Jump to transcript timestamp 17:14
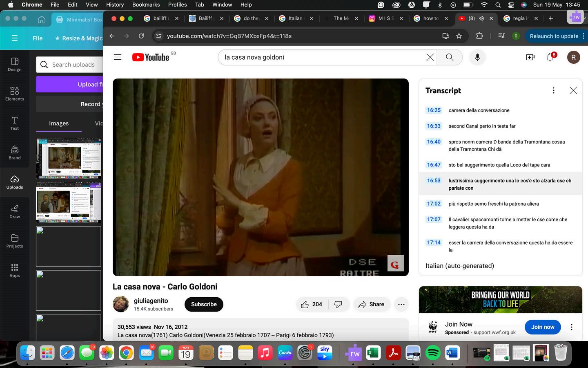Image resolution: width=588 pixels, height=368 pixels. [434, 242]
